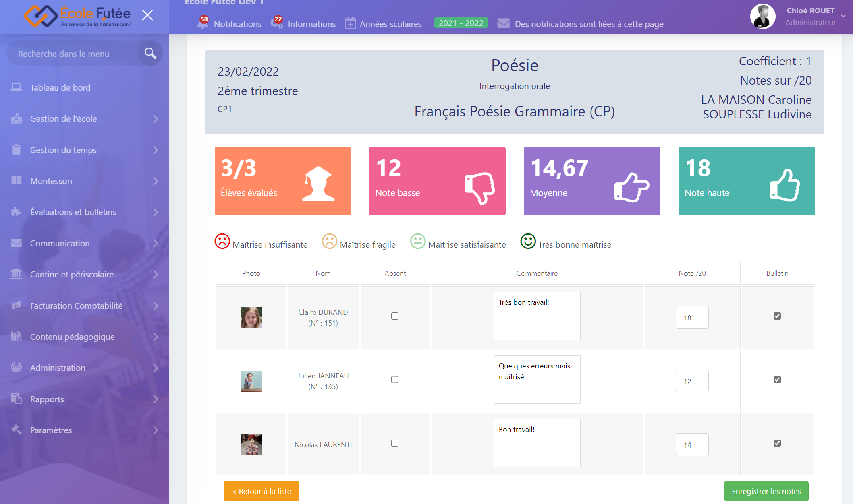This screenshot has height=504, width=853.
Task: Click the search magnifier in the sidebar
Action: (x=149, y=53)
